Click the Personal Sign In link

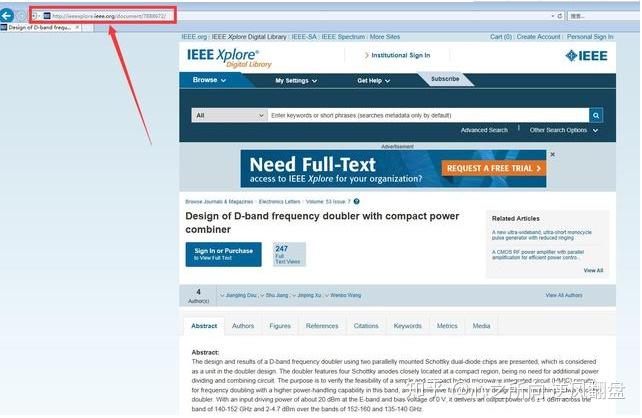[590, 37]
